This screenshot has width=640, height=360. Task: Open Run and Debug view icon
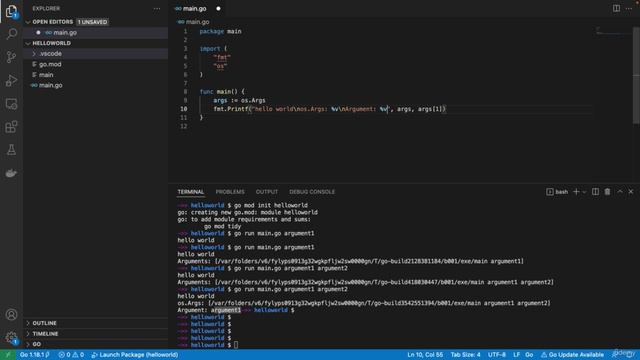11,80
